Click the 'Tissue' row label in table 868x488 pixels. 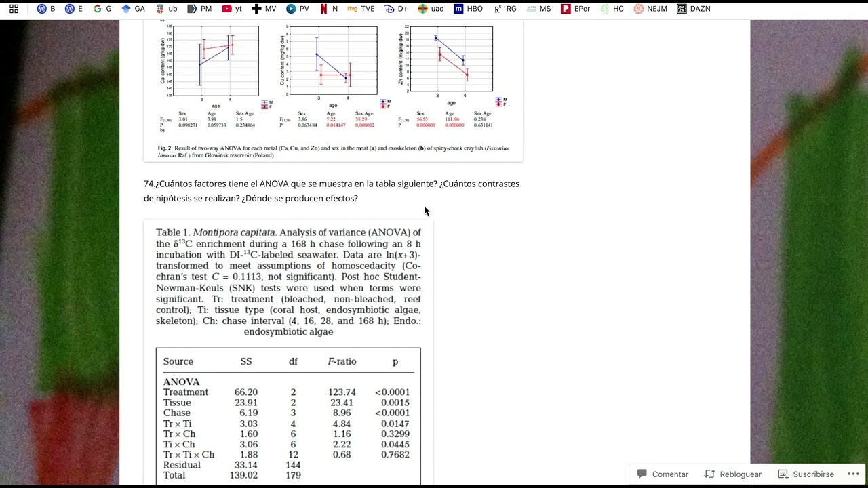[x=177, y=403]
